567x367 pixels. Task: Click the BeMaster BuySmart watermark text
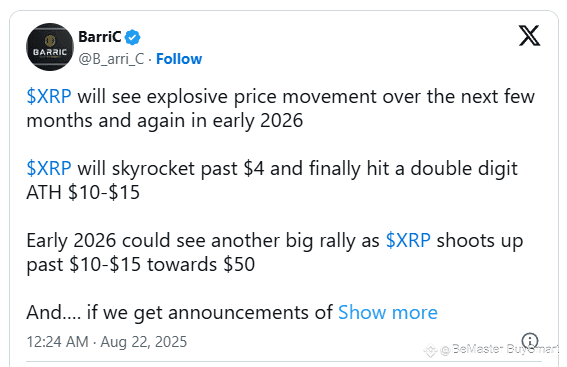coord(500,350)
